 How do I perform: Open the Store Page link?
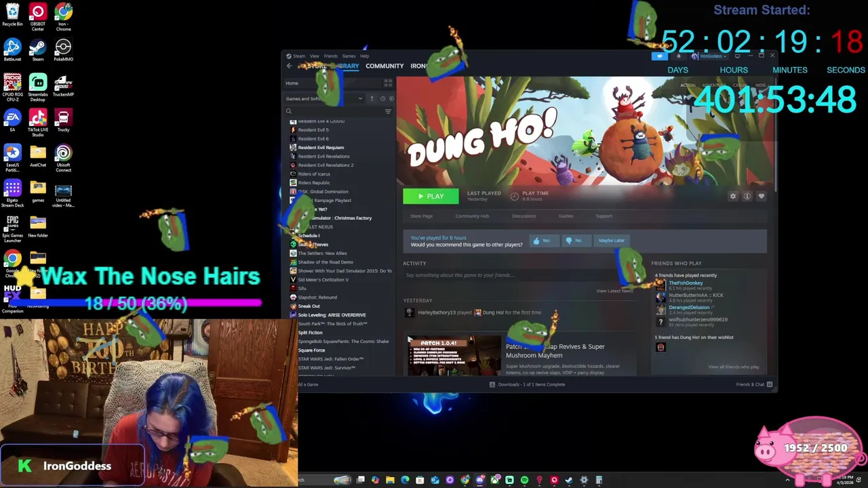pyautogui.click(x=421, y=216)
